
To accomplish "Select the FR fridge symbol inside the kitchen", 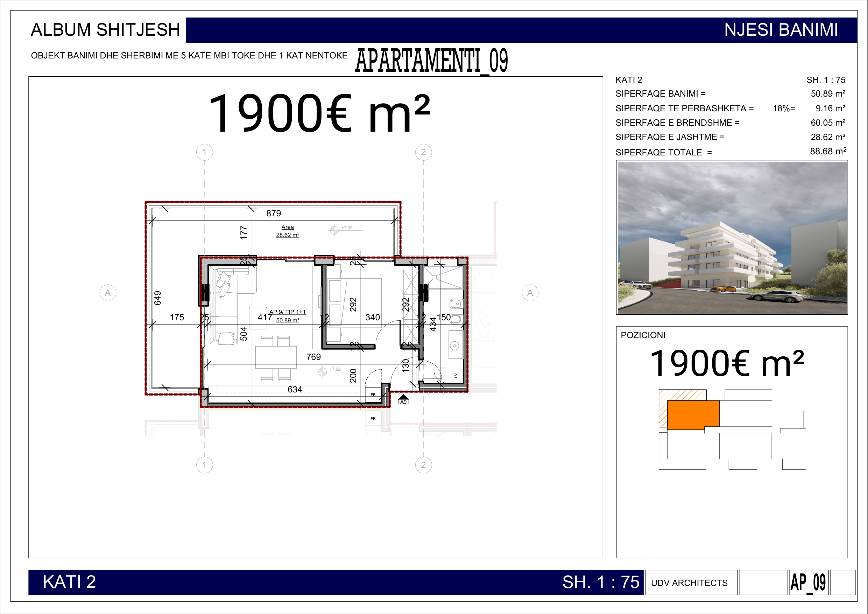I will pyautogui.click(x=373, y=394).
